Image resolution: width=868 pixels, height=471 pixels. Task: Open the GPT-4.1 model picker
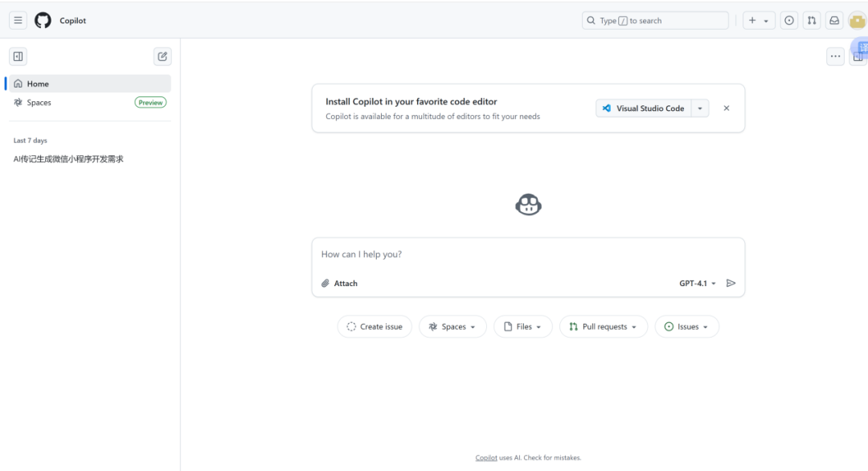click(x=698, y=284)
